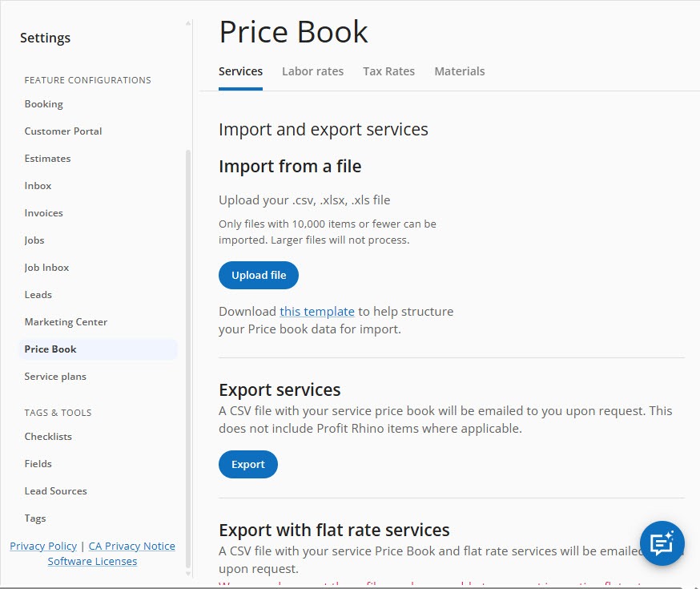Open Booking settings in sidebar
The width and height of the screenshot is (700, 589).
coord(44,104)
